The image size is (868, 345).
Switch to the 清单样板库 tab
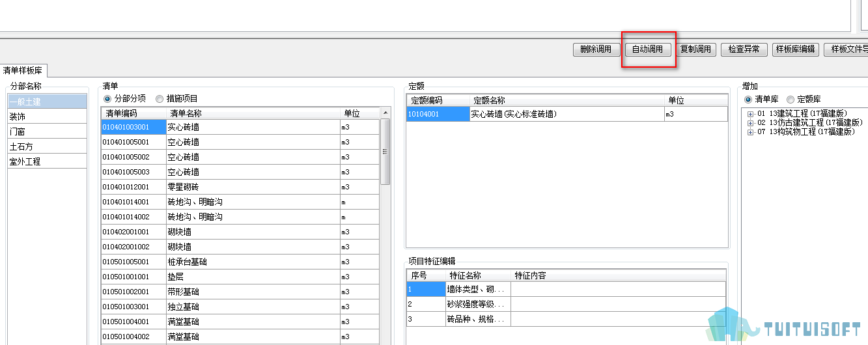(x=23, y=71)
